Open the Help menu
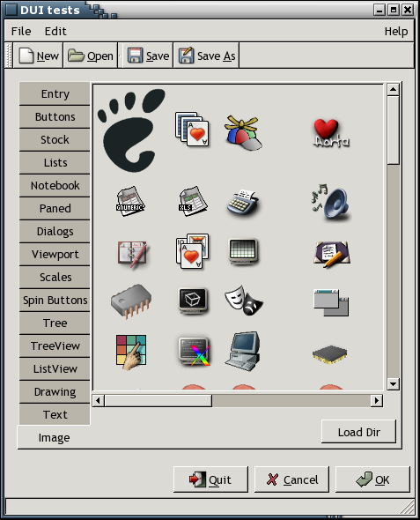Image resolution: width=420 pixels, height=520 pixels. tap(396, 31)
